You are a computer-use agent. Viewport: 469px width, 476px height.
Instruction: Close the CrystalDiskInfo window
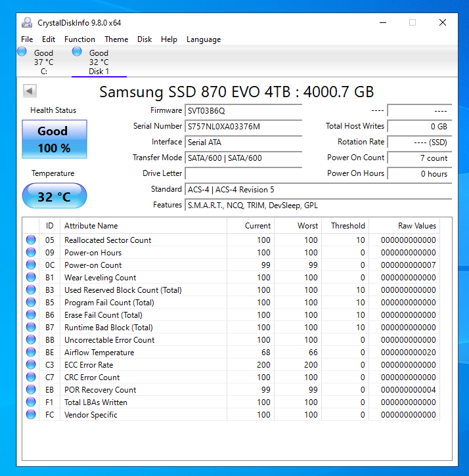443,22
